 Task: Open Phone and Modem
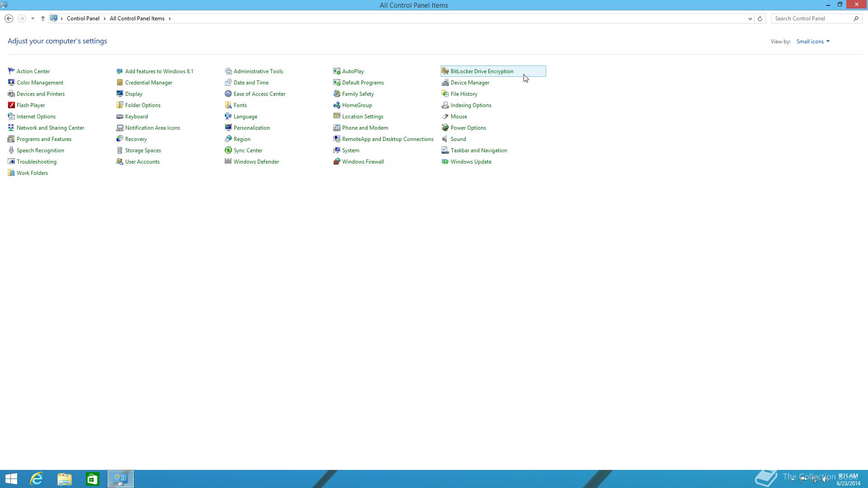click(365, 127)
